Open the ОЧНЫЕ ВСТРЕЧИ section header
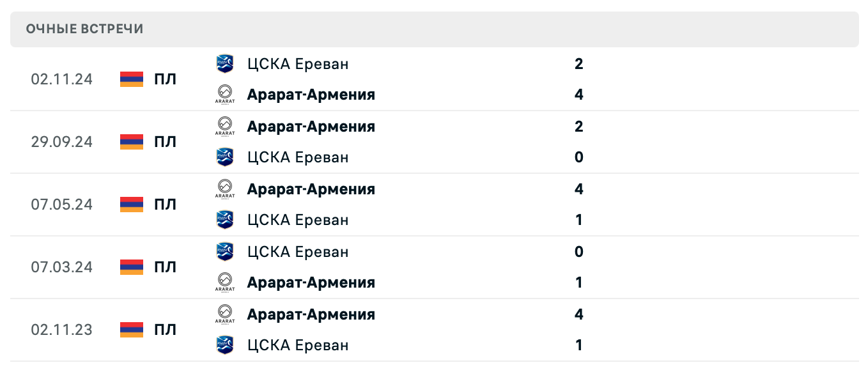868x372 pixels. point(84,28)
